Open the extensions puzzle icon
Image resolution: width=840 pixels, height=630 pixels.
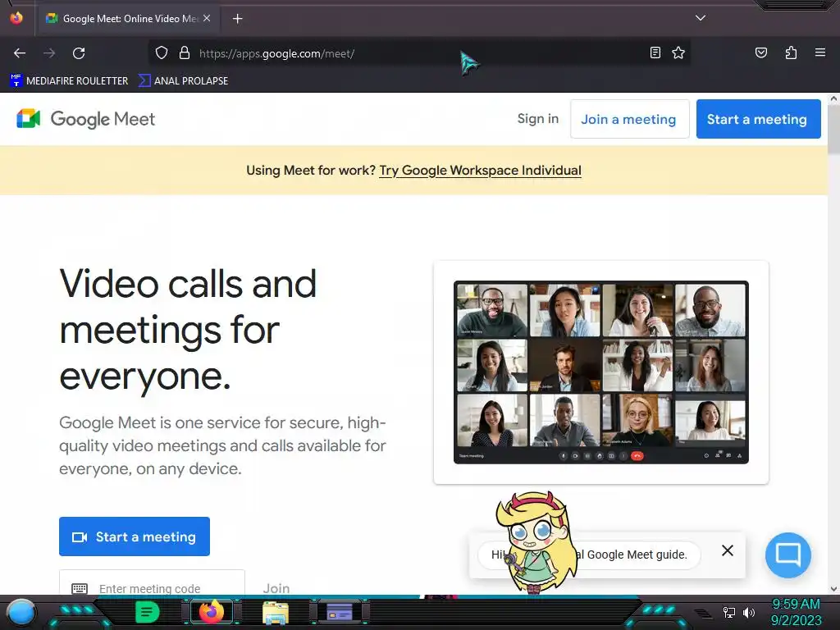[x=791, y=52]
